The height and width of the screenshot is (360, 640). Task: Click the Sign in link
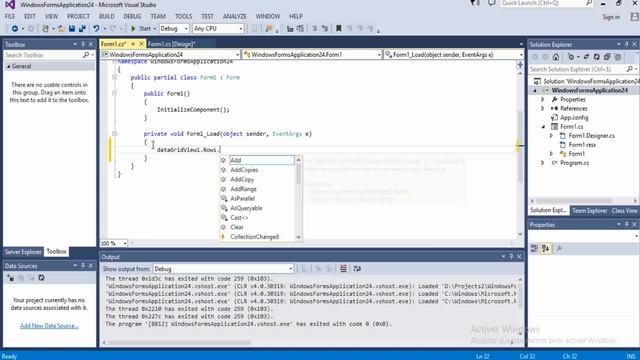pyautogui.click(x=611, y=17)
